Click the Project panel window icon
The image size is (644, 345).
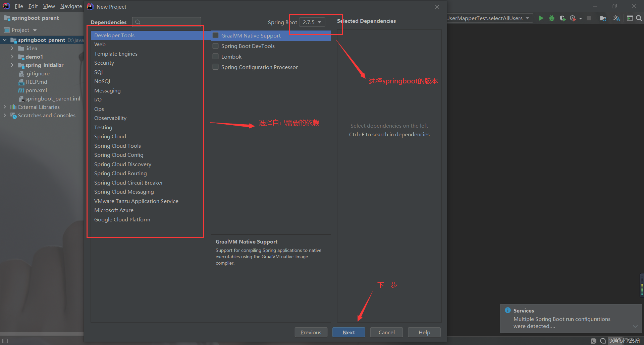[x=6, y=30]
